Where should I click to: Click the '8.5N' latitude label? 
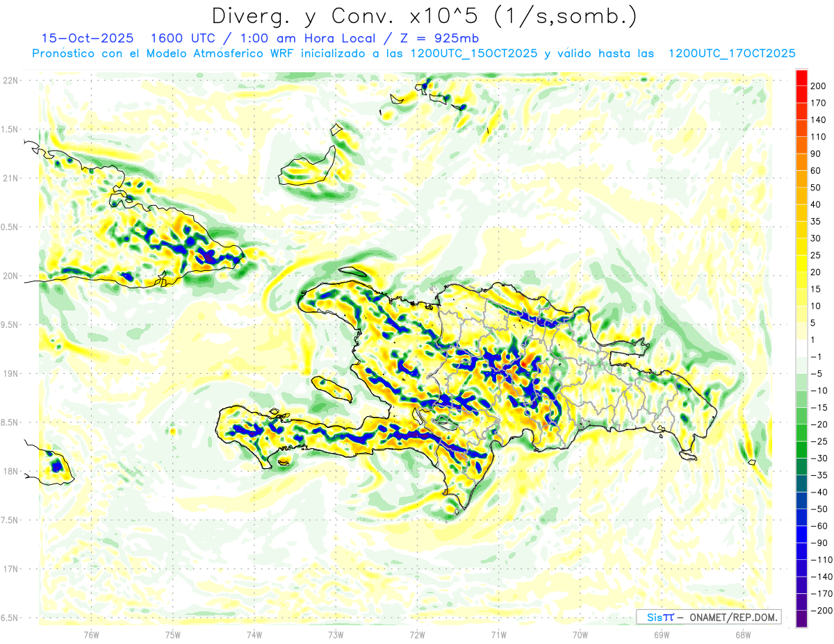(10, 422)
